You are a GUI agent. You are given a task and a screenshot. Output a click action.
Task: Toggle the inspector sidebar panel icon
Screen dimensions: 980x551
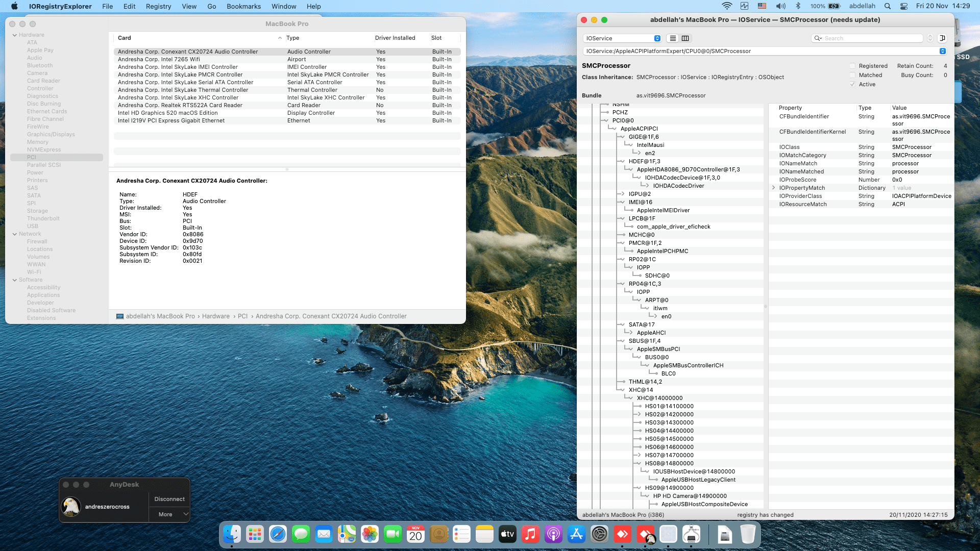(942, 38)
